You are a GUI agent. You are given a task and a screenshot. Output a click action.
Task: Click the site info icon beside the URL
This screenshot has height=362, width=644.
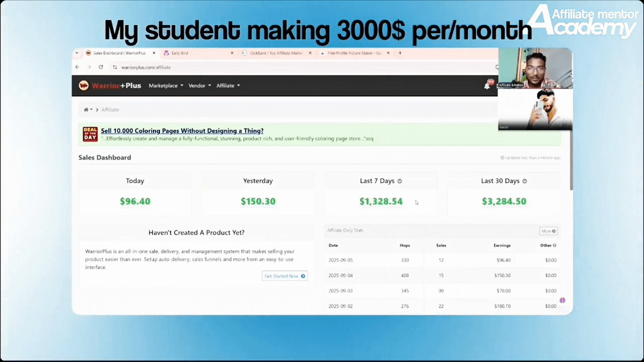(x=115, y=67)
